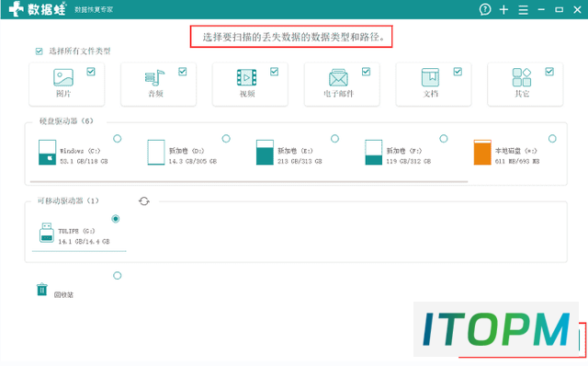Choose the recycle bin radio button

[117, 276]
